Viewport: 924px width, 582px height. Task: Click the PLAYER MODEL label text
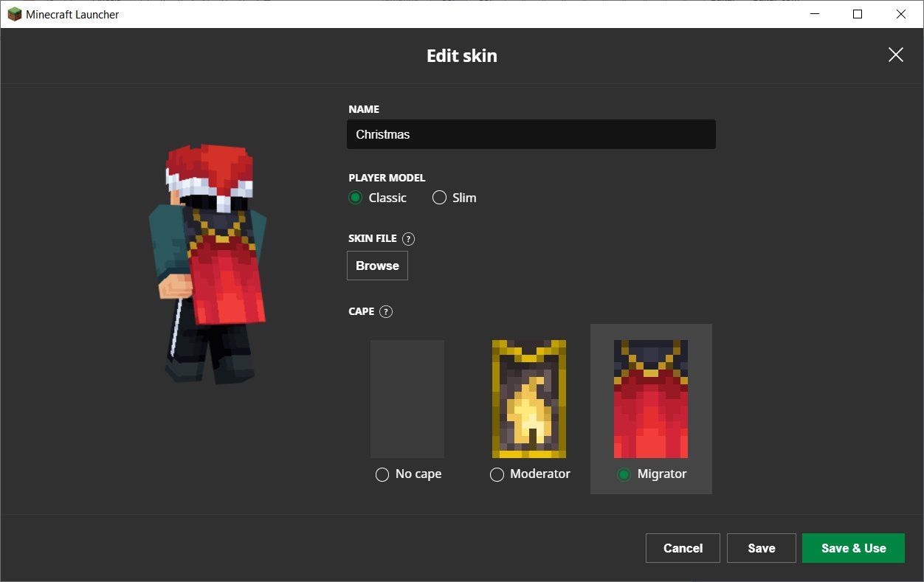tap(387, 178)
